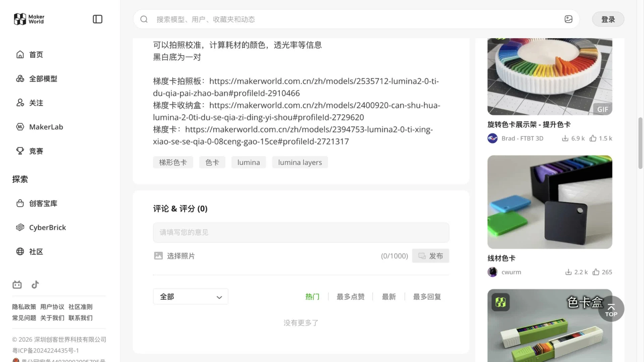Click the magnifier search icon

pos(144,19)
